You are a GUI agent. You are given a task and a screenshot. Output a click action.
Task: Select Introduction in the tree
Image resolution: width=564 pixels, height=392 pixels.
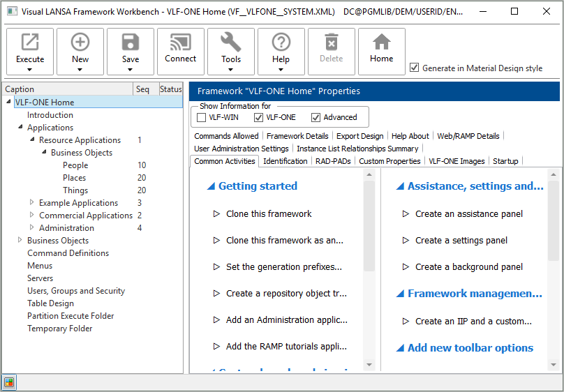coord(50,114)
